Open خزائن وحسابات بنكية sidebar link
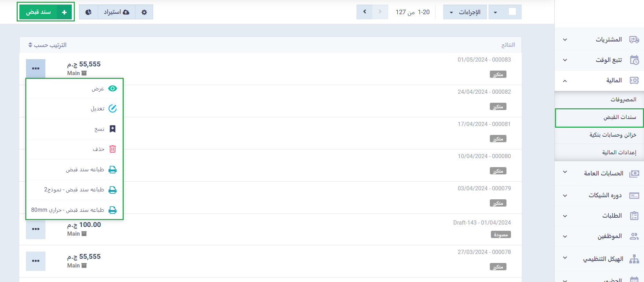Screen dimensions: 644x282 coord(612,135)
